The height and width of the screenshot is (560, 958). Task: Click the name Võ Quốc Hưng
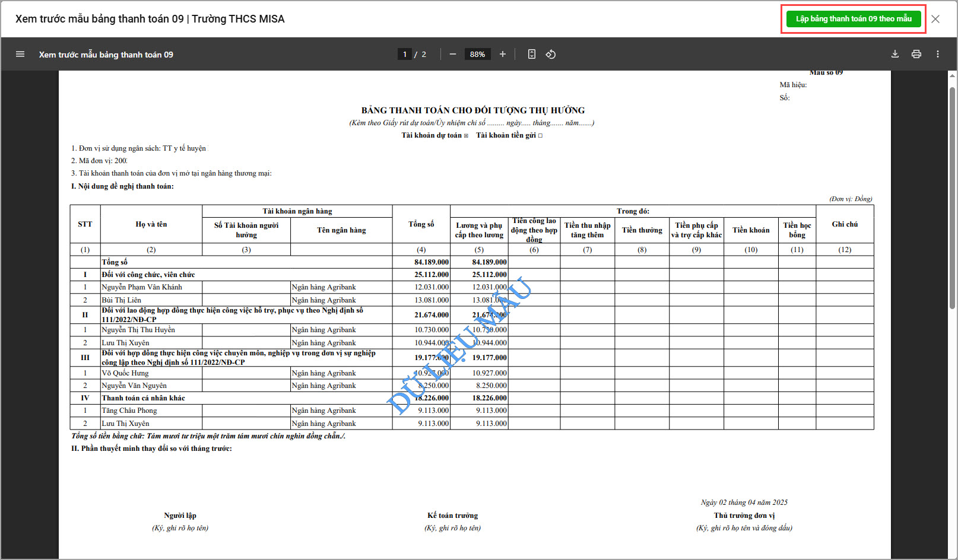coord(125,373)
